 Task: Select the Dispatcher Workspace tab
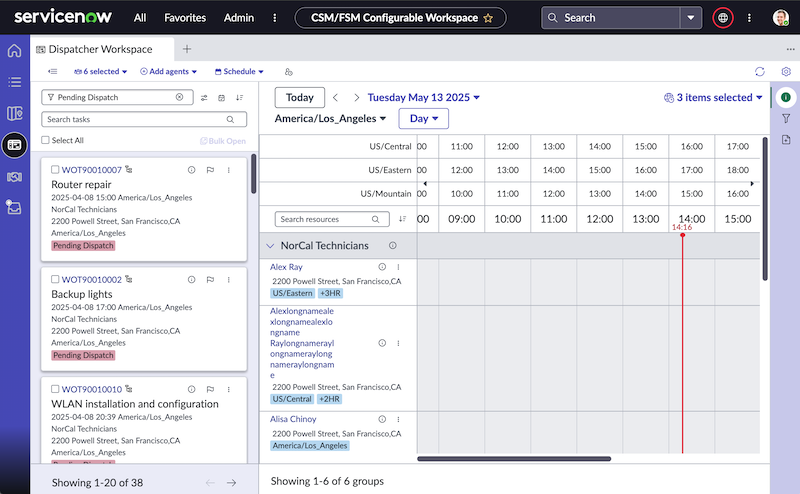(x=102, y=49)
